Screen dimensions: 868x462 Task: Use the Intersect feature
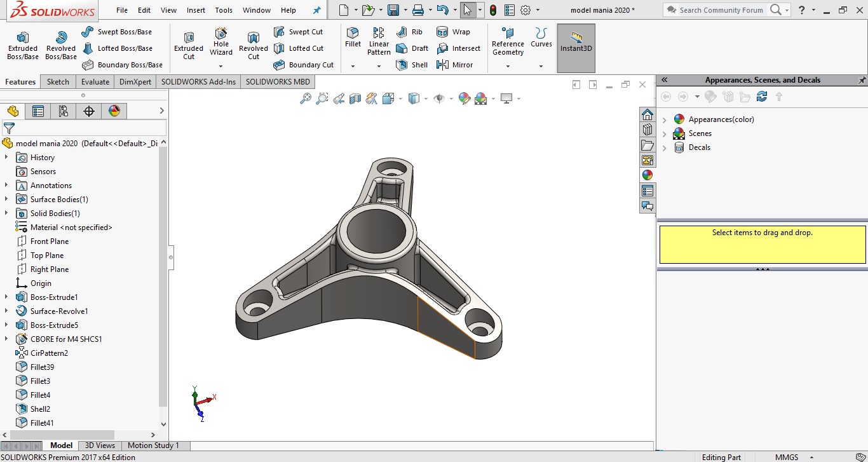tap(458, 48)
